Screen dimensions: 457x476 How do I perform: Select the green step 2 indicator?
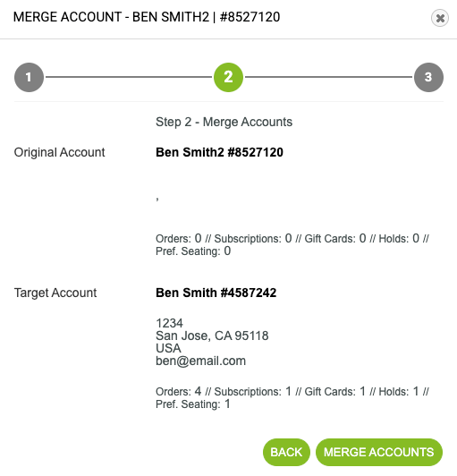(x=228, y=77)
